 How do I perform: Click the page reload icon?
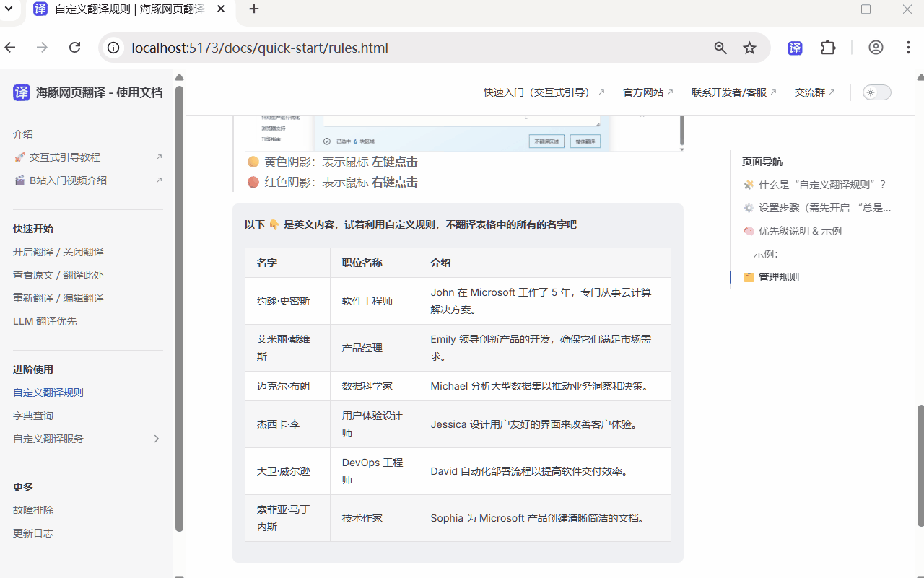(x=74, y=48)
